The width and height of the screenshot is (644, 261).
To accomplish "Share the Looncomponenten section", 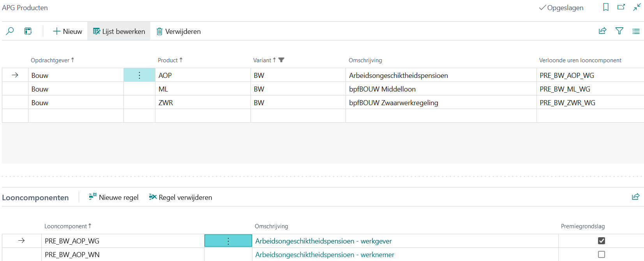I will 635,197.
